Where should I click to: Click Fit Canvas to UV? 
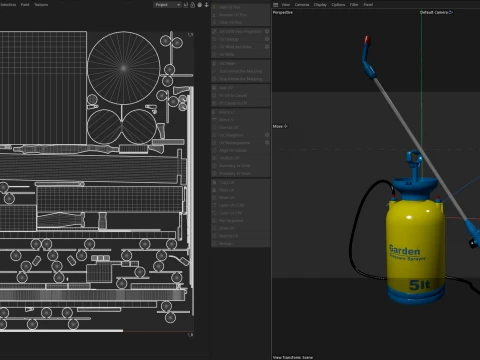point(240,103)
